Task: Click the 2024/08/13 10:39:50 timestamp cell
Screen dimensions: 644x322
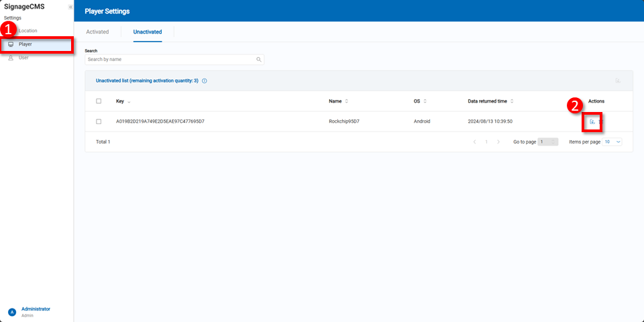Action: click(488, 121)
